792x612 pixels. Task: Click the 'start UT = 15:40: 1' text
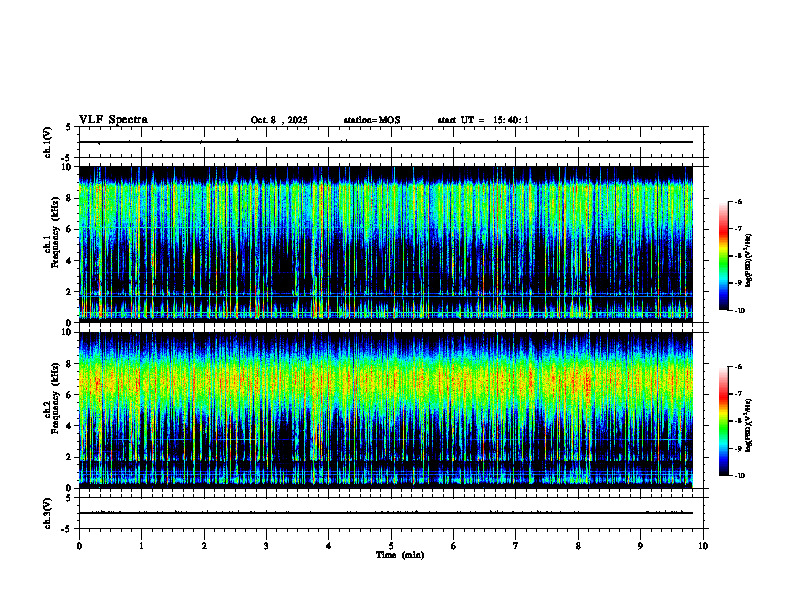pyautogui.click(x=483, y=120)
